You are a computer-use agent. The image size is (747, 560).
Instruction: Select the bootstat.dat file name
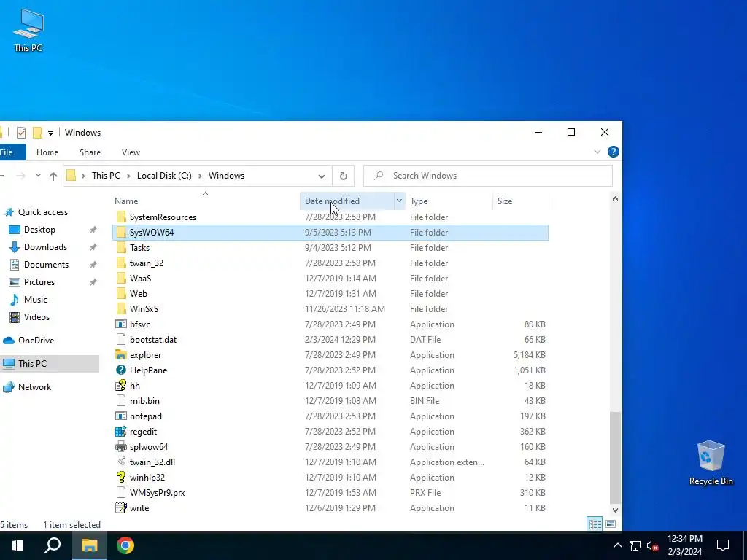click(x=153, y=340)
